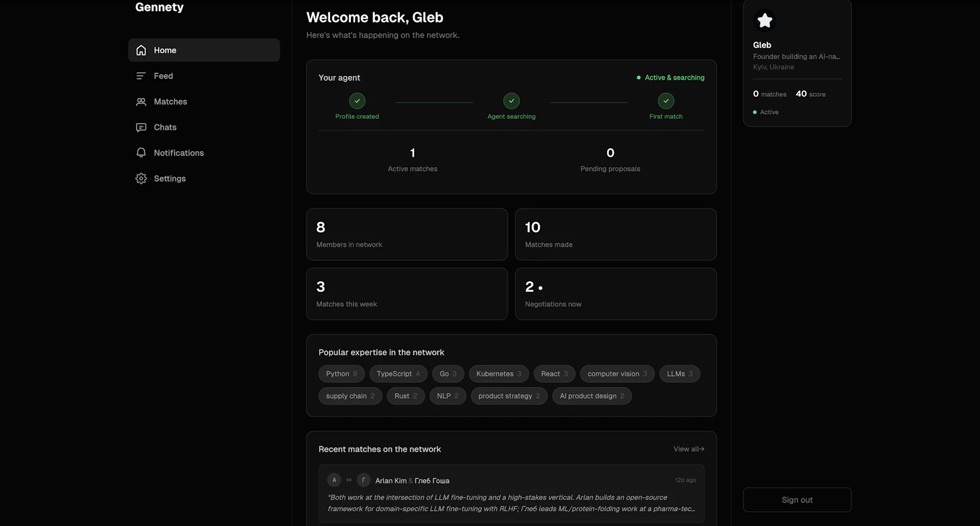Click the Matches people icon in sidebar
This screenshot has height=526, width=980.
coord(141,102)
